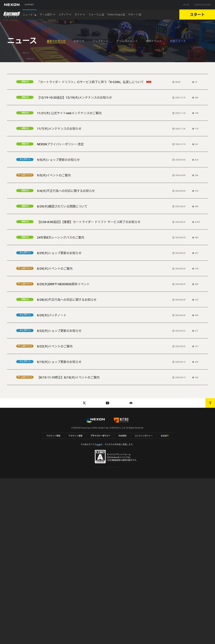Open the Discord social icon
Screen dimensions: 215x644
click(x=131, y=403)
